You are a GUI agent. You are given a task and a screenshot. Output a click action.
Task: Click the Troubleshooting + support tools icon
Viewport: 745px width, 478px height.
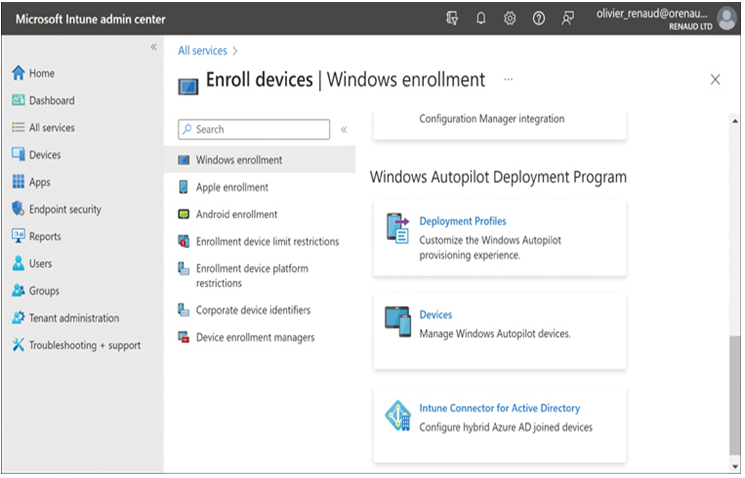(x=18, y=345)
